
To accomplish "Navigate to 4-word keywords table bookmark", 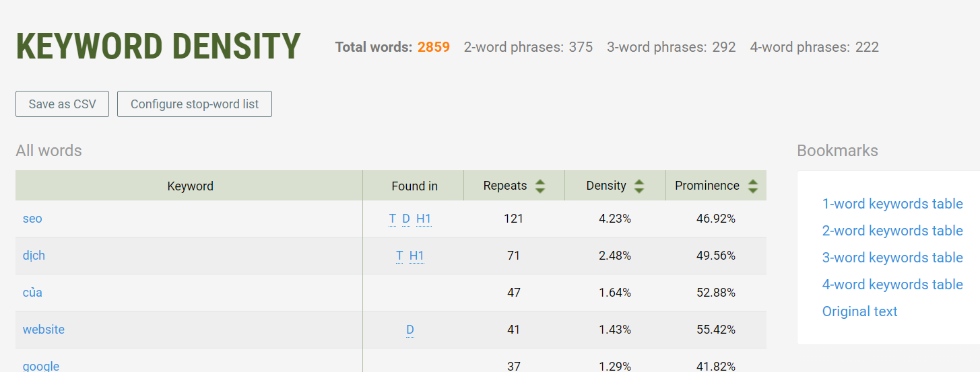I will tap(892, 285).
